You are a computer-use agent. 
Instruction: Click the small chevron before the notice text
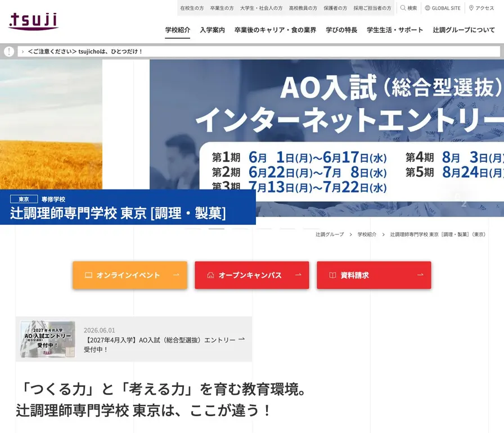(23, 51)
